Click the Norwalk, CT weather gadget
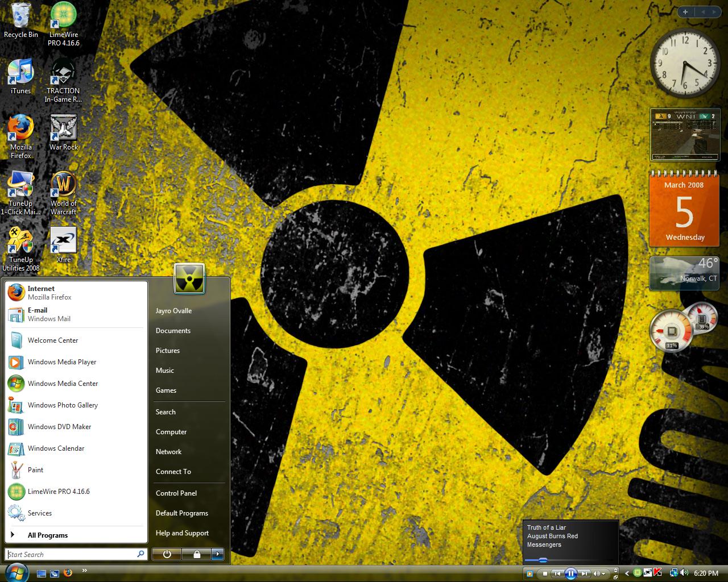The image size is (728, 582). (685, 273)
